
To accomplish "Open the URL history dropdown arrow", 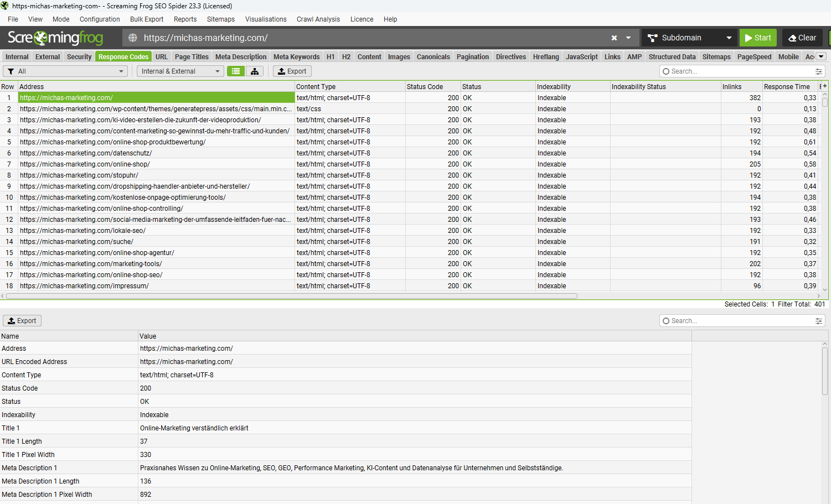I will pos(628,38).
